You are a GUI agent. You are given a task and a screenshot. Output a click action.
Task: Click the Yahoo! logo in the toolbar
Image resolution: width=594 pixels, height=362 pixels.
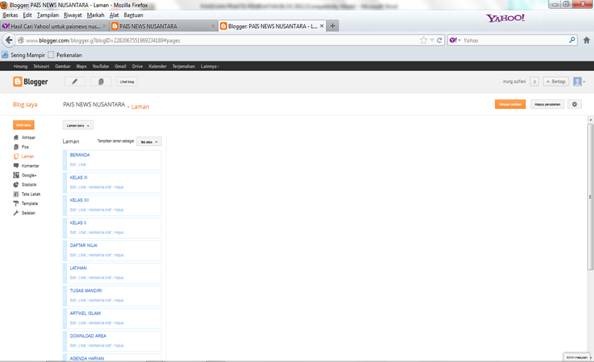(505, 18)
